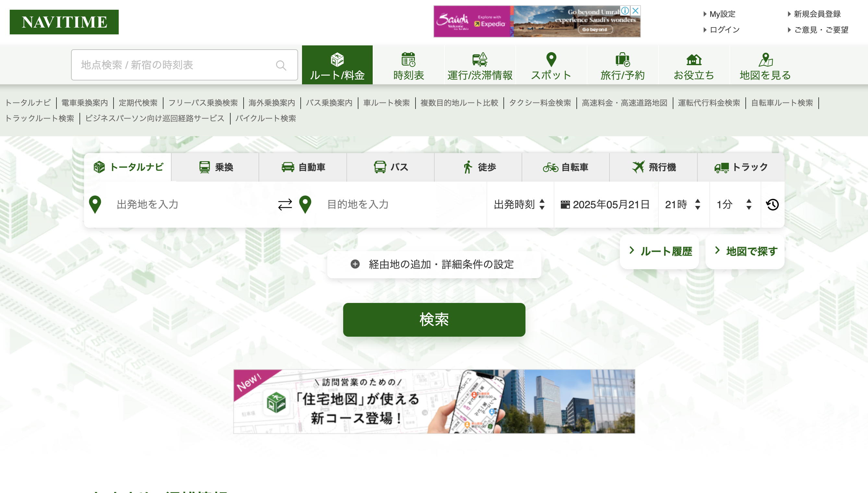Click the 時刻表 timetable calendar icon
The width and height of the screenshot is (868, 493).
point(408,60)
